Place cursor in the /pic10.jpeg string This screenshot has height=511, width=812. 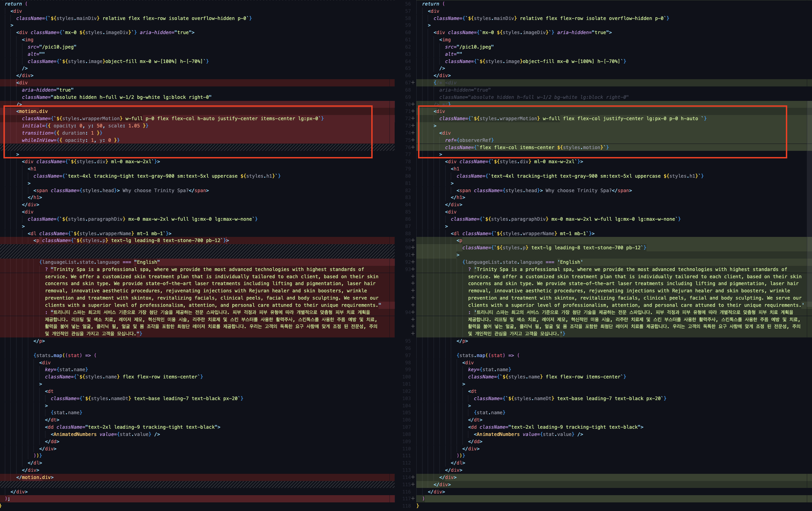(x=57, y=47)
